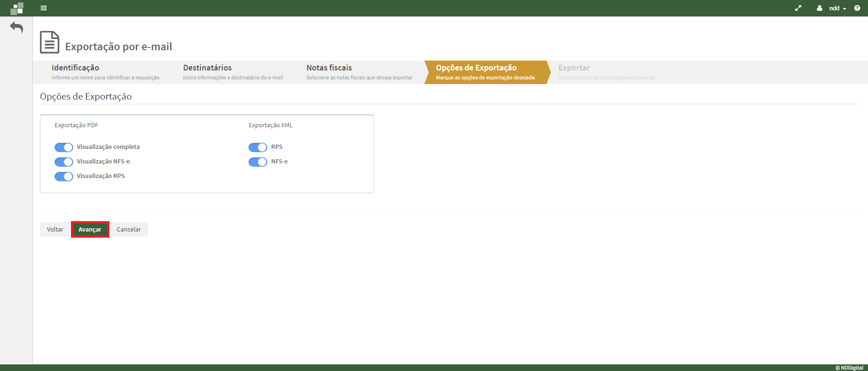Turn off Visualização NFS-e switch

[64, 162]
